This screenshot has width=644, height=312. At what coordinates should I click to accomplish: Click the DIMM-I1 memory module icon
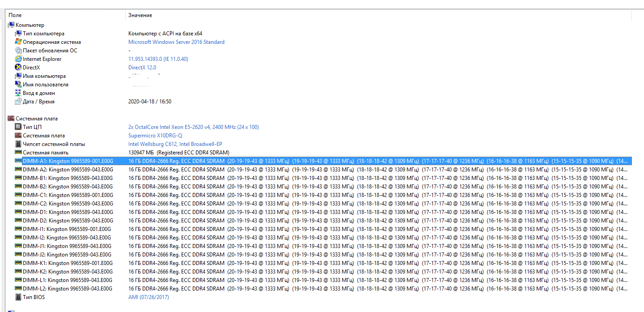(x=18, y=229)
